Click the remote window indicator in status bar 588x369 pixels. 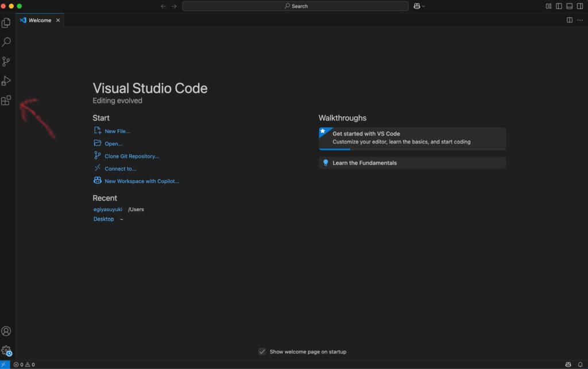coord(5,364)
